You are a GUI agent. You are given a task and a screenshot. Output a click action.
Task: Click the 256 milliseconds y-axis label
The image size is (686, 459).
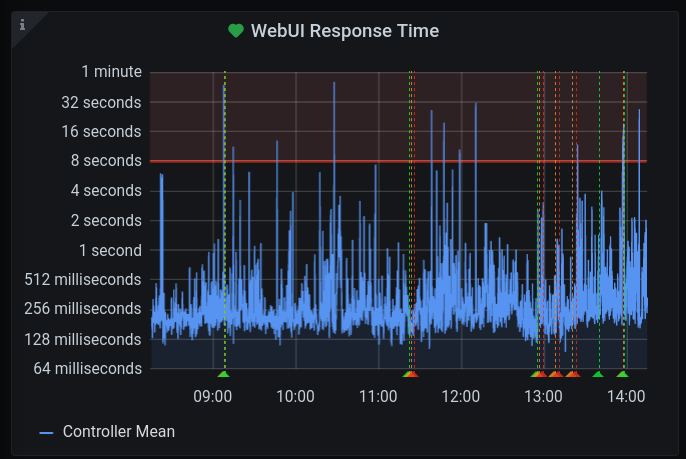(83, 308)
